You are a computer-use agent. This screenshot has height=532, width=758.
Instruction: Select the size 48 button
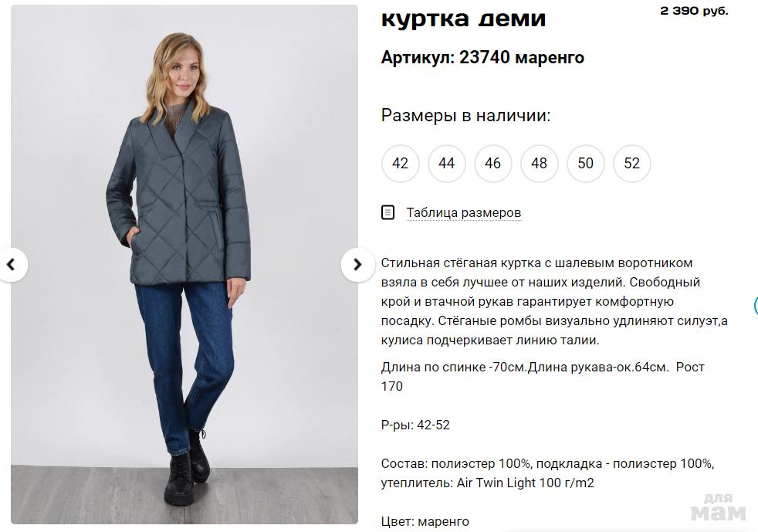click(539, 164)
